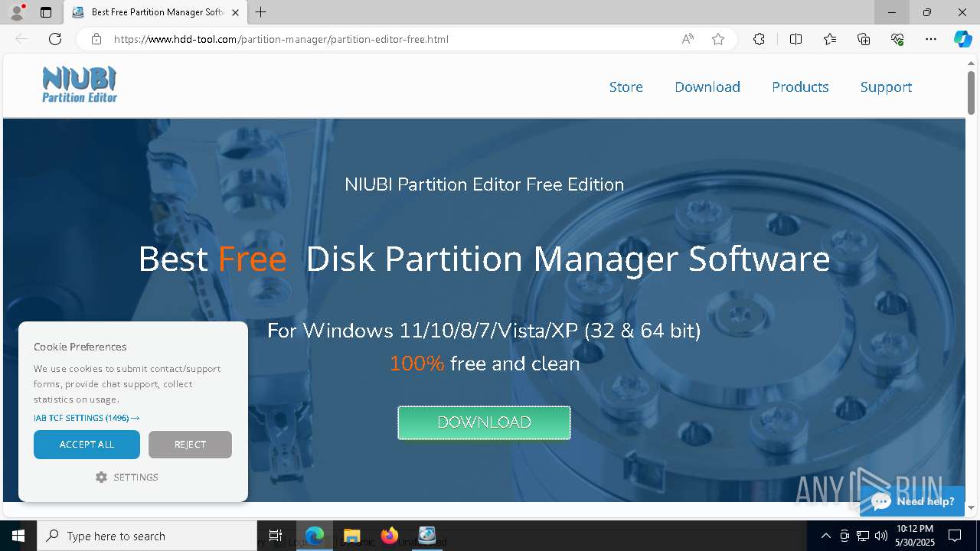Open the Copilot sidebar icon

(x=962, y=39)
